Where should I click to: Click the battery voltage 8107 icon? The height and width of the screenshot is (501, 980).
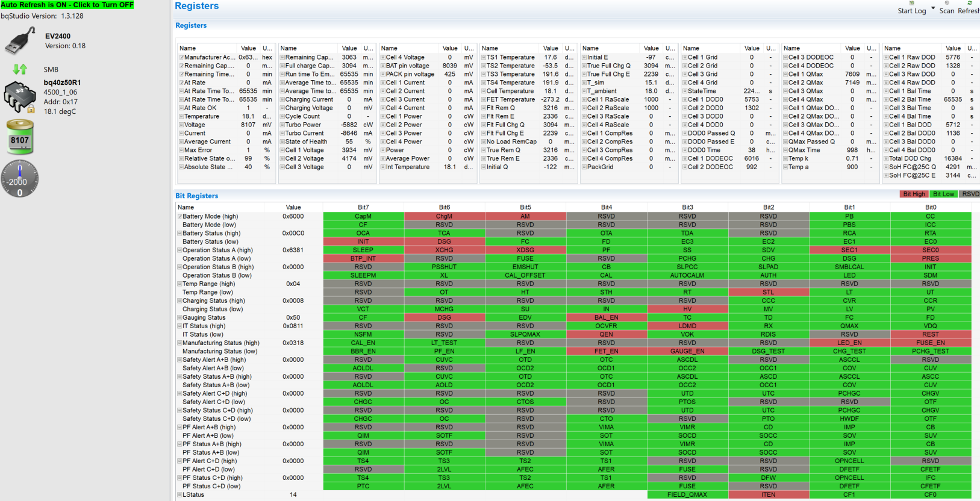coord(20,137)
